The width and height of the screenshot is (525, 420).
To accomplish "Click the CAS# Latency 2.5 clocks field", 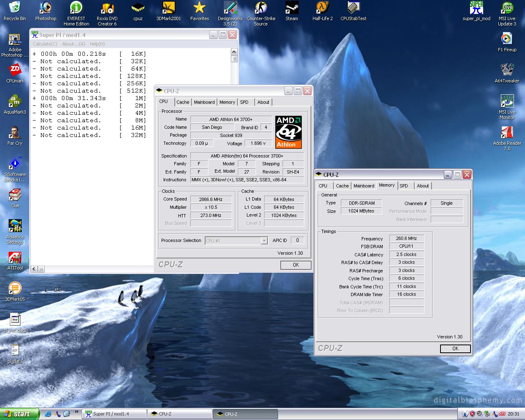I will pyautogui.click(x=406, y=254).
